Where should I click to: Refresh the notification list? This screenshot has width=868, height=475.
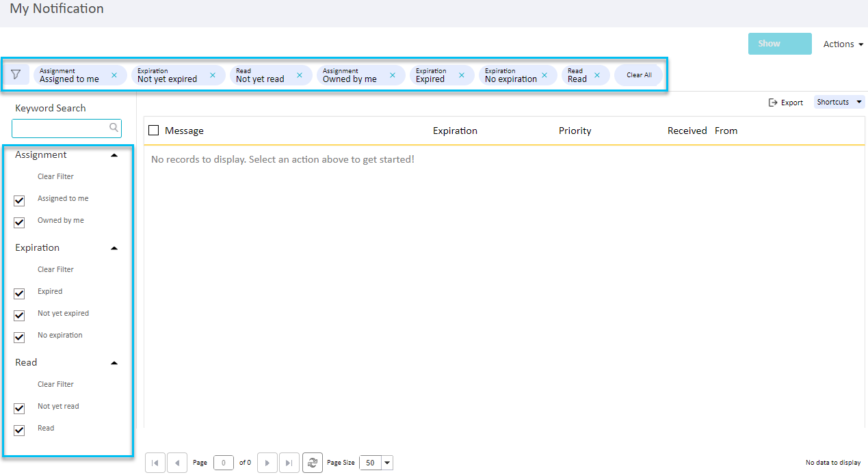point(313,463)
